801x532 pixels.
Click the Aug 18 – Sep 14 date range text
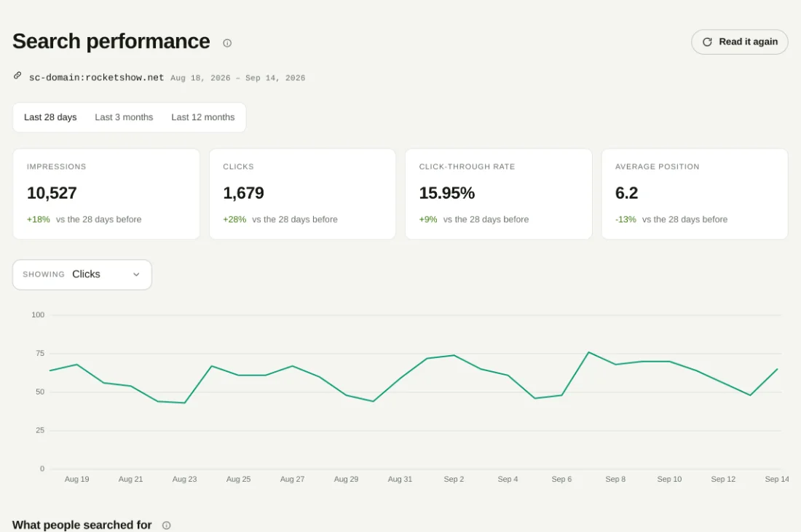(x=238, y=78)
